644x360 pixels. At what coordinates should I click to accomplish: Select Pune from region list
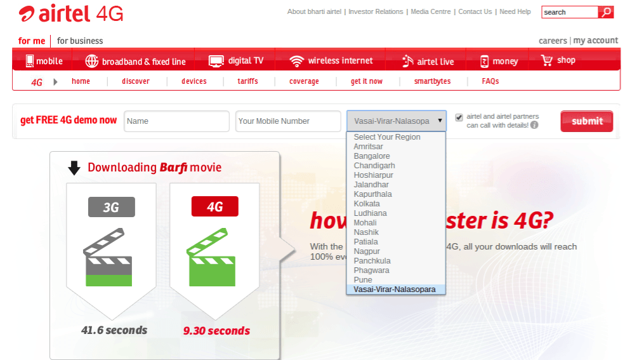[x=396, y=279]
